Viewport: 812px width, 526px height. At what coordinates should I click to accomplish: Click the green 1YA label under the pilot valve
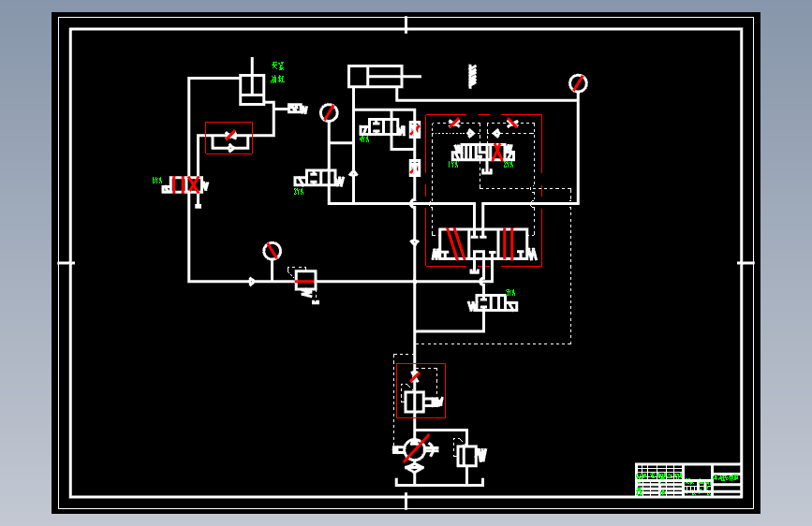(x=453, y=165)
